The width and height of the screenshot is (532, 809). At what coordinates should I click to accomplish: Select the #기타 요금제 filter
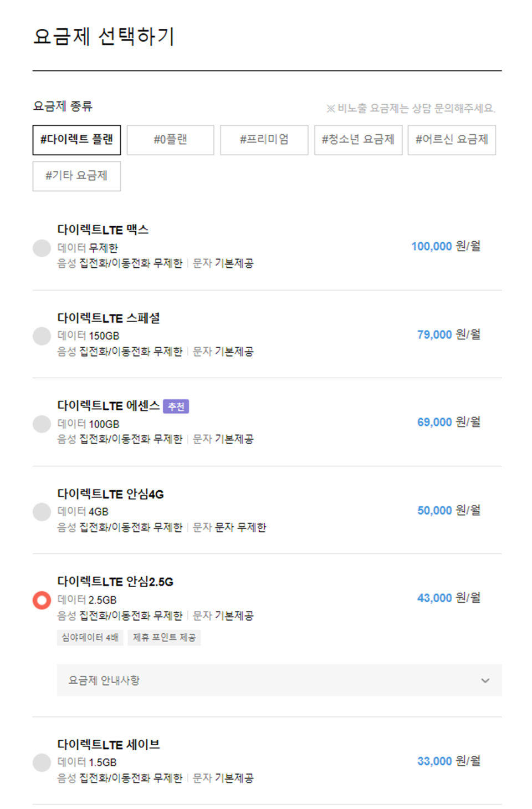(76, 176)
